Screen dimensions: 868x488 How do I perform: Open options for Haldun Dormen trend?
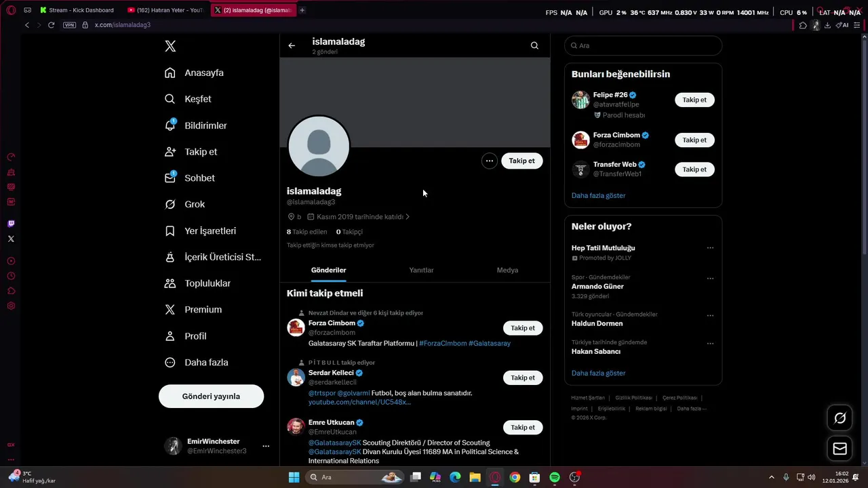pos(710,316)
